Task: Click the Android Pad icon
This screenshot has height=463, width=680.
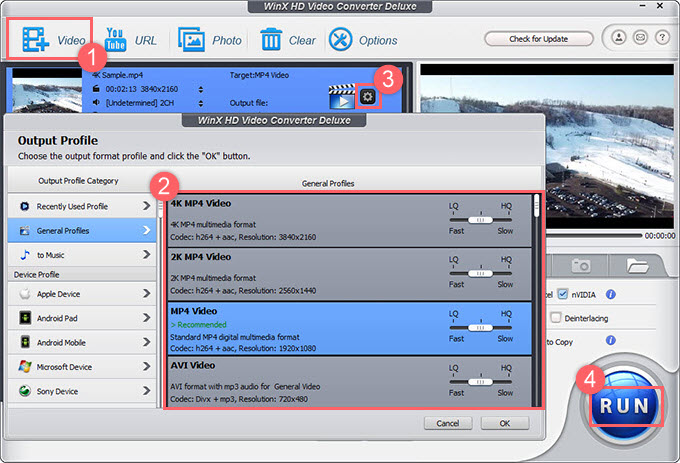Action: (x=25, y=318)
